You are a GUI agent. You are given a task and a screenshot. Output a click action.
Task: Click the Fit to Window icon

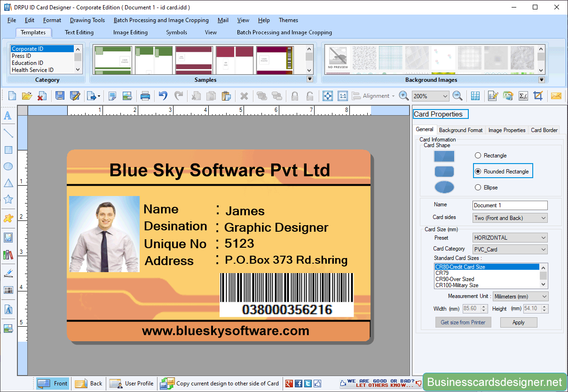pyautogui.click(x=328, y=96)
